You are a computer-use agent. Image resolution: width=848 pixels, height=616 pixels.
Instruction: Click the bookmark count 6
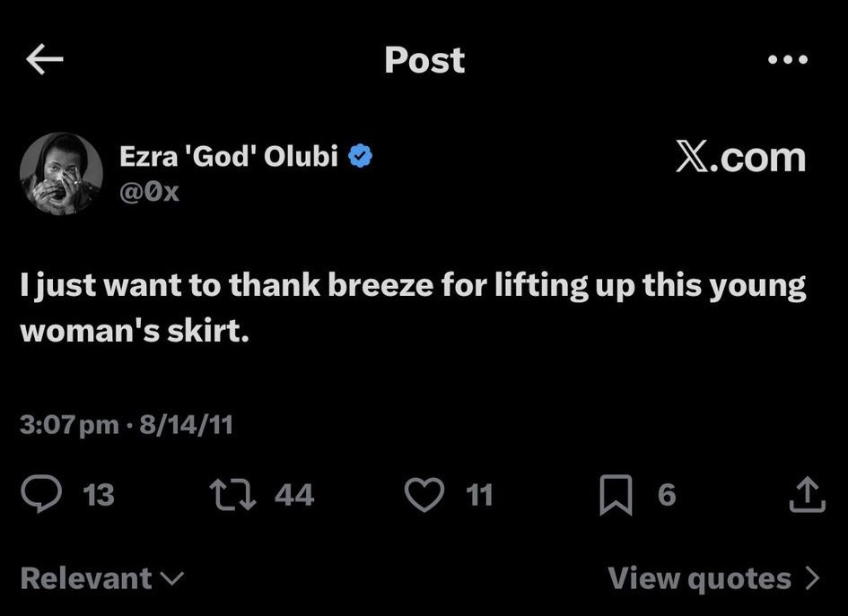(667, 494)
